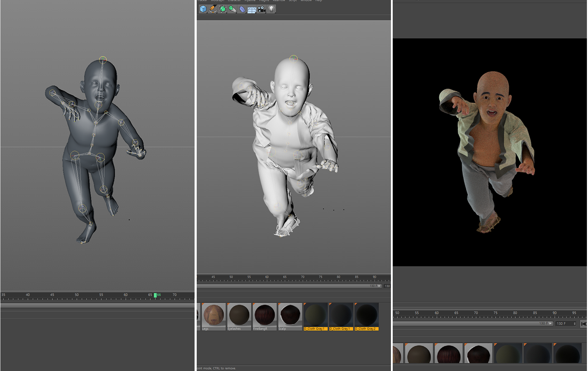Select the darkest cloth material in right panel
The height and width of the screenshot is (371, 588).
point(568,354)
